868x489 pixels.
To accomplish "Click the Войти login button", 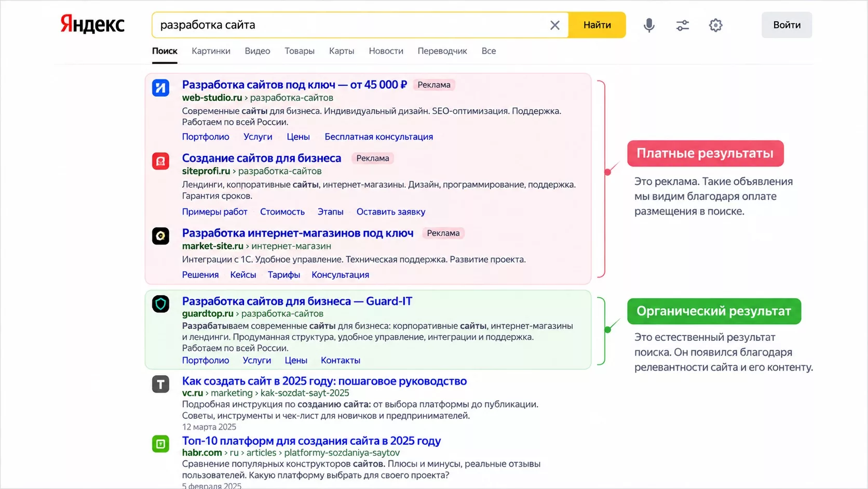I will point(786,25).
